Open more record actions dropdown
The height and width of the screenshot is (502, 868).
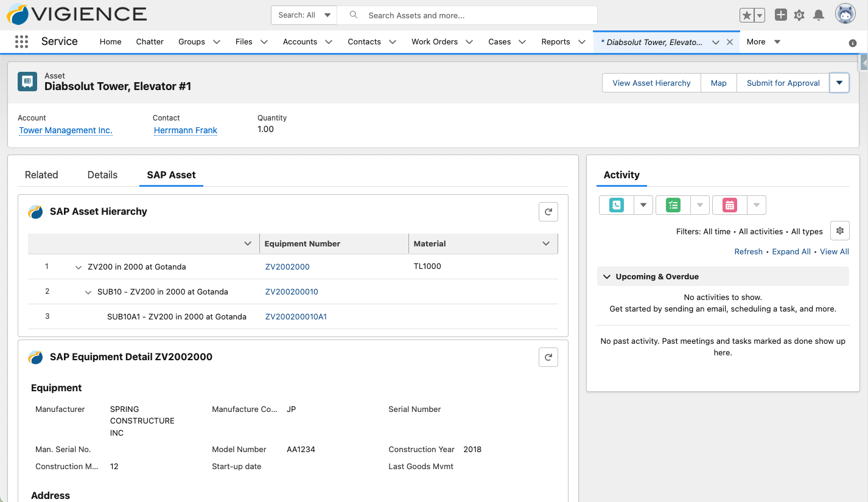pos(839,83)
